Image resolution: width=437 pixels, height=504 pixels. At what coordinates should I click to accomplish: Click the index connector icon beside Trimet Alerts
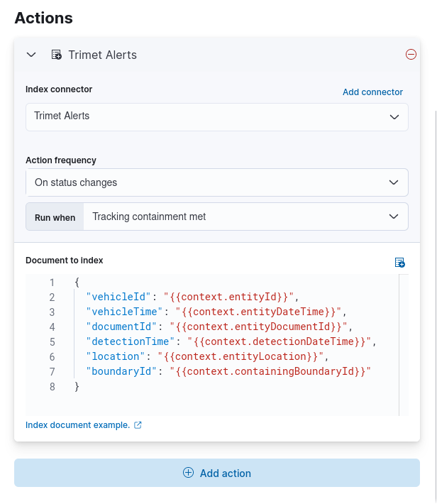coord(57,55)
